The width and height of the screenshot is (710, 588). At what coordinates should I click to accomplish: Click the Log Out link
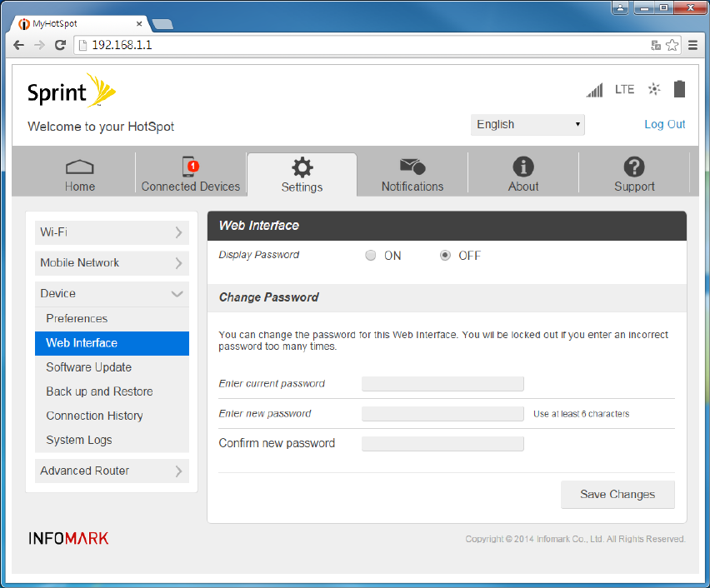click(665, 124)
